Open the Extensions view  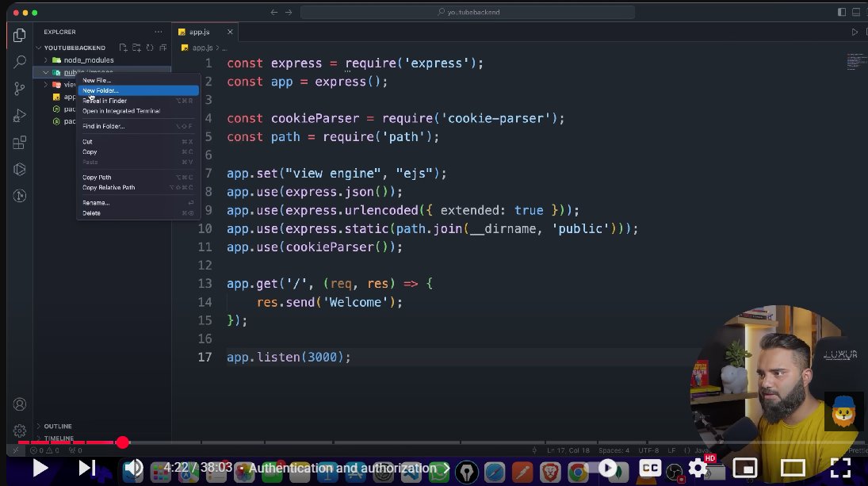click(x=19, y=143)
